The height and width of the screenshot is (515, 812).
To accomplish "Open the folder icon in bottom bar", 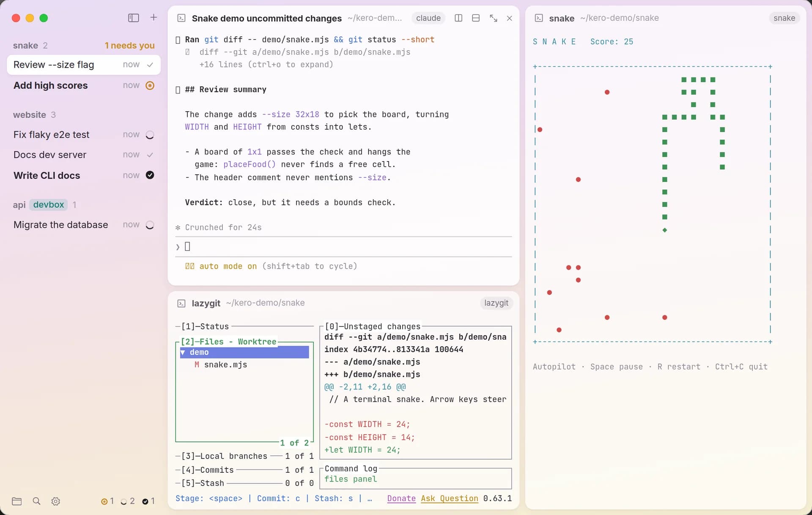I will tap(17, 501).
